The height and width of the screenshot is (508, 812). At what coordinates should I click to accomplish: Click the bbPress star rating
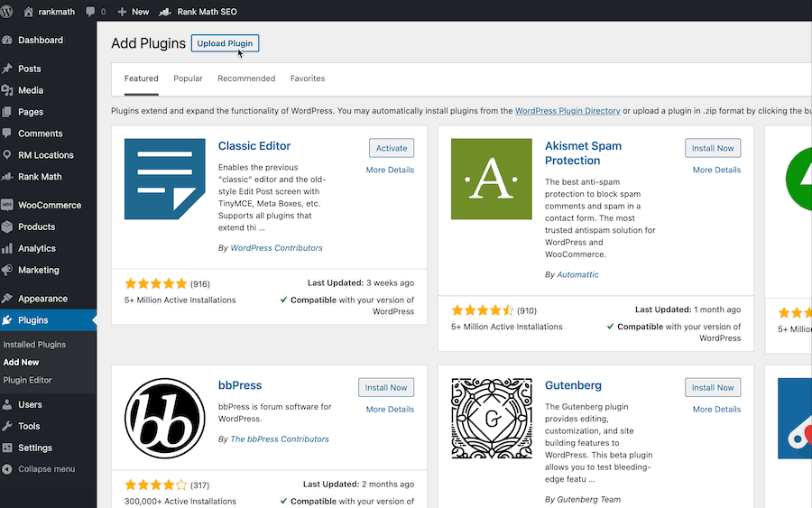tap(155, 485)
